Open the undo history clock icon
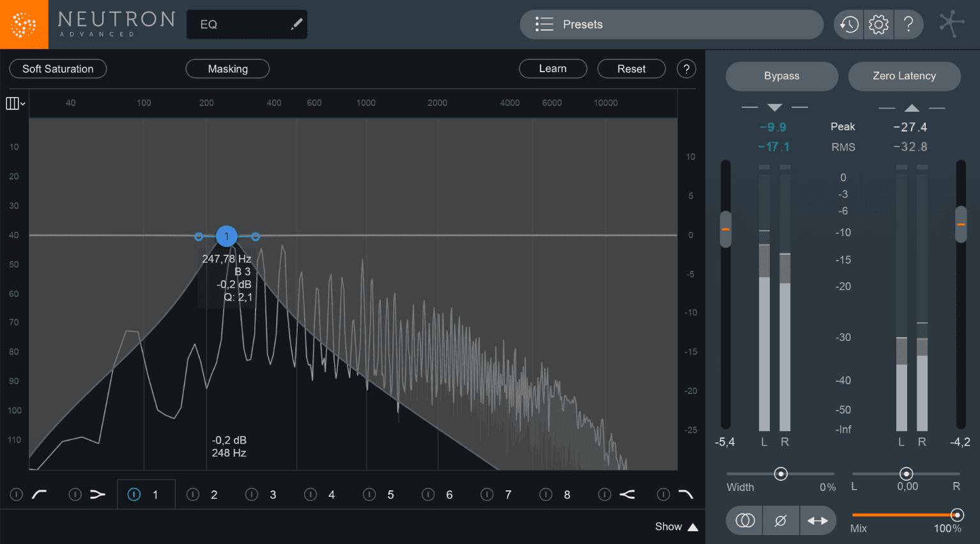The image size is (980, 544). (x=849, y=25)
